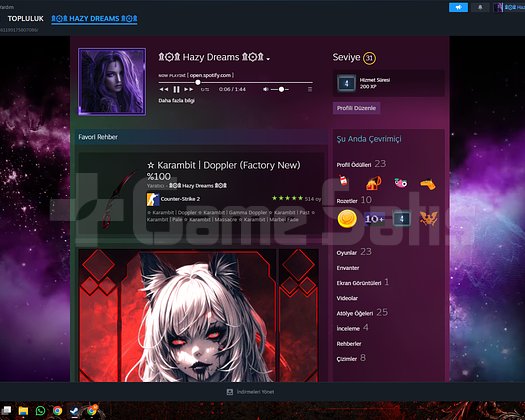525x420 pixels.
Task: Open the open.spotify.com now playing link
Action: coord(210,75)
